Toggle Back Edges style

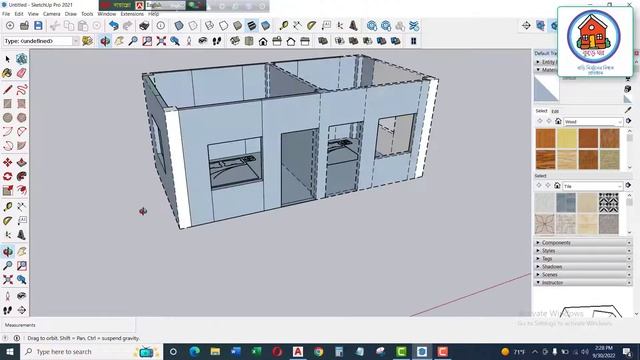(x=193, y=26)
